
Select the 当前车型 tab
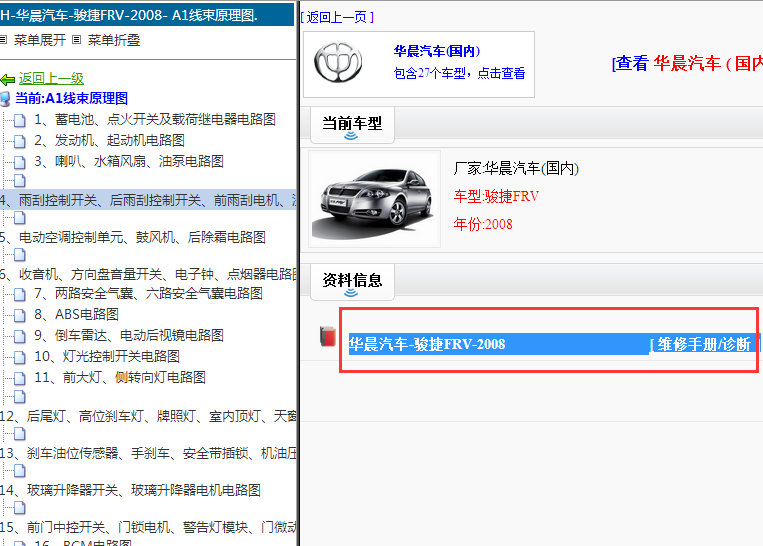pos(352,125)
